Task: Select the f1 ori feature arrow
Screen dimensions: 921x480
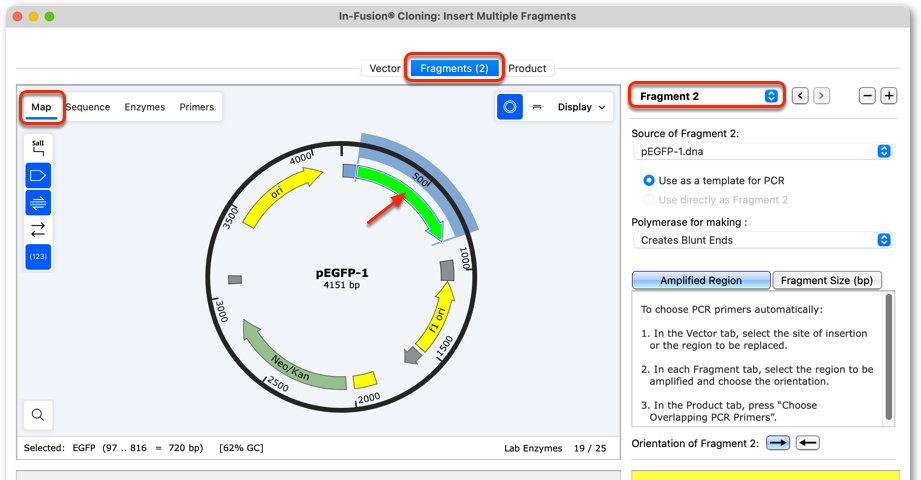Action: (438, 318)
